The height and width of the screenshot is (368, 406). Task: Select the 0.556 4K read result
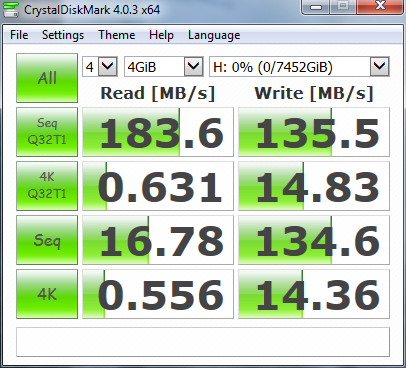coord(158,294)
